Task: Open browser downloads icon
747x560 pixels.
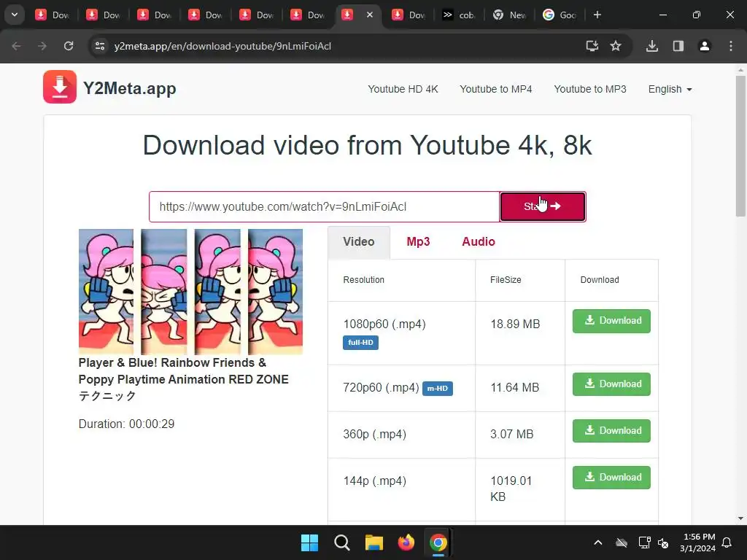Action: pos(651,46)
